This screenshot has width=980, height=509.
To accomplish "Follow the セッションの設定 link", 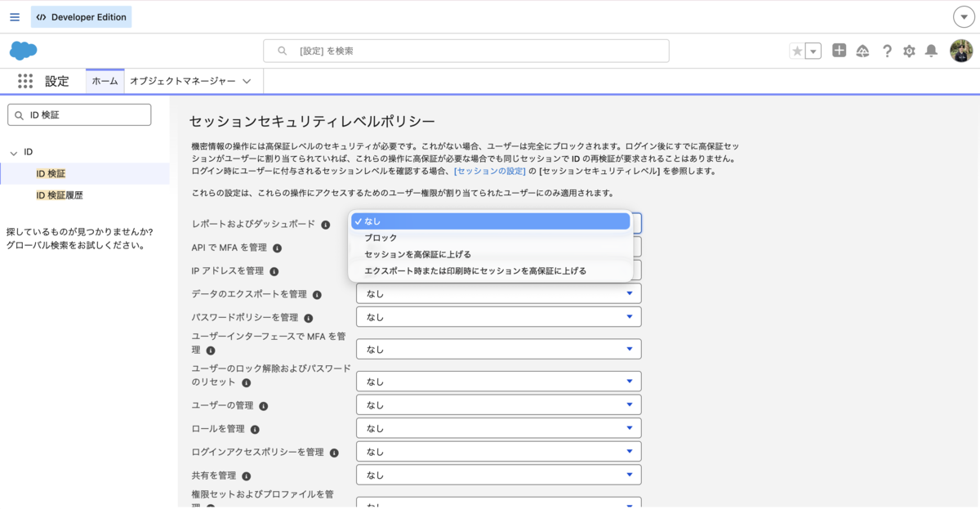I will [x=490, y=171].
